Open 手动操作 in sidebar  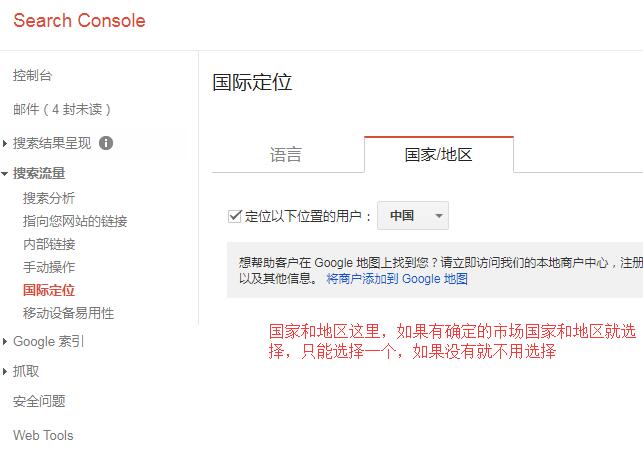49,267
